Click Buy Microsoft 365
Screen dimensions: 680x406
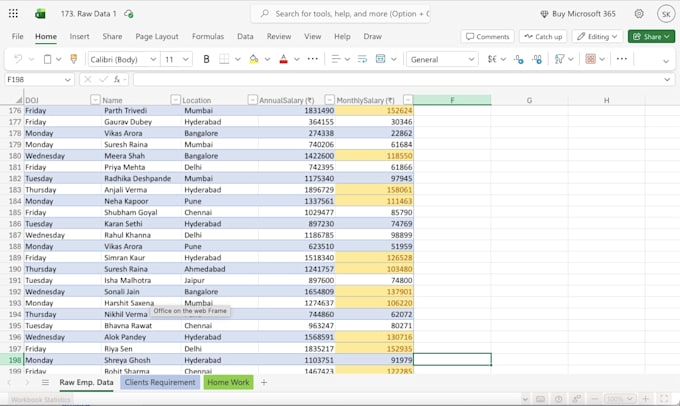coord(578,13)
